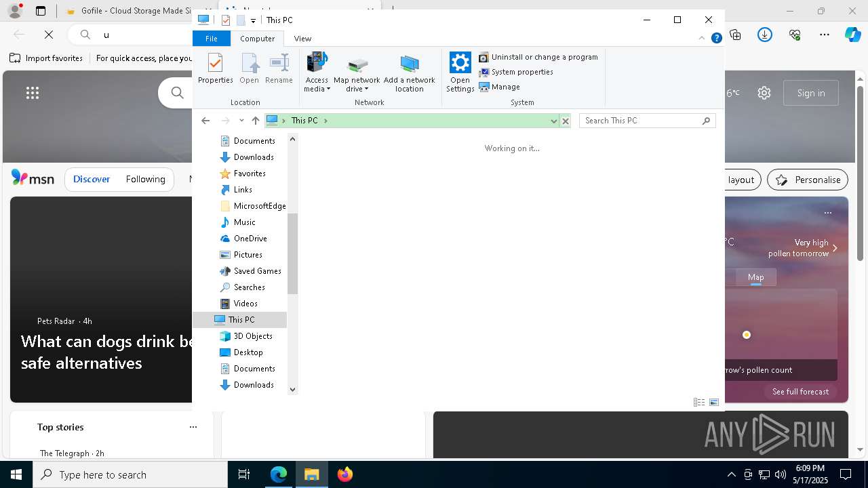Go back in File Explorer
The width and height of the screenshot is (868, 488).
pos(205,121)
